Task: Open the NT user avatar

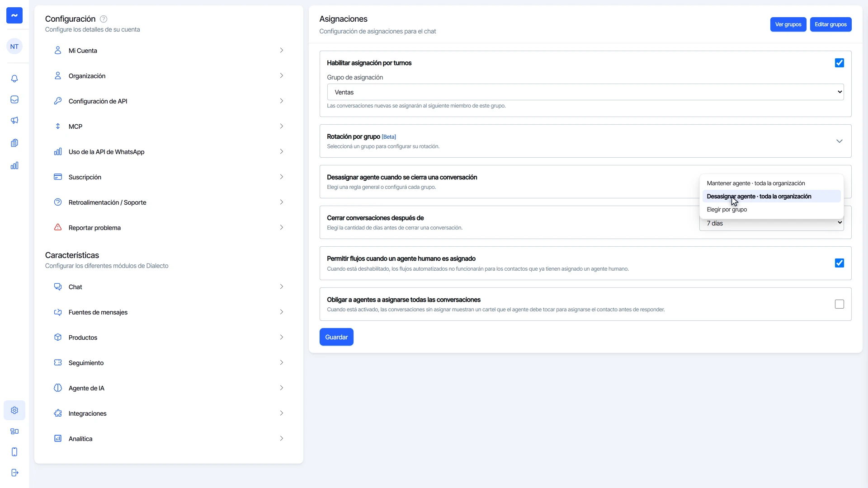Action: click(14, 47)
